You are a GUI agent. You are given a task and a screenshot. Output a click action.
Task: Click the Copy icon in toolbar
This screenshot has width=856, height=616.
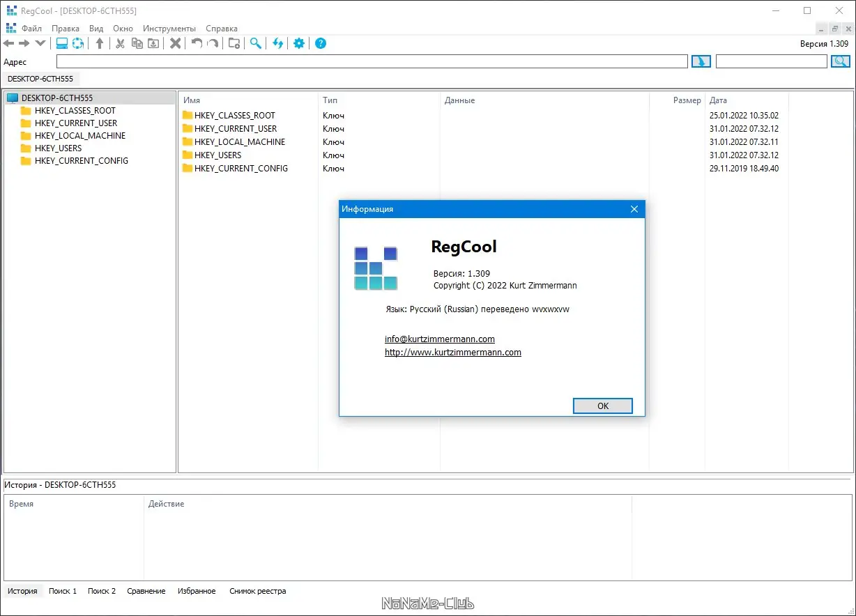pos(137,43)
